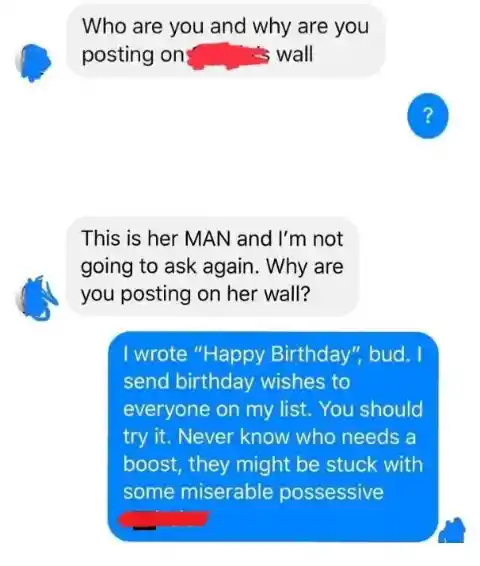Click the red redaction mark in blue bubble
Image resolution: width=480 pixels, height=566 pixels.
[x=165, y=519]
